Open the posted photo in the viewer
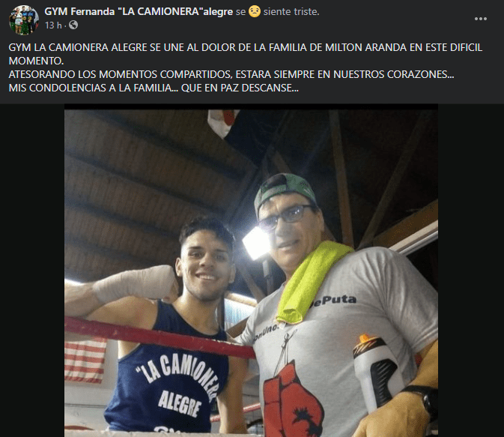This screenshot has height=437, width=504. pos(251,271)
